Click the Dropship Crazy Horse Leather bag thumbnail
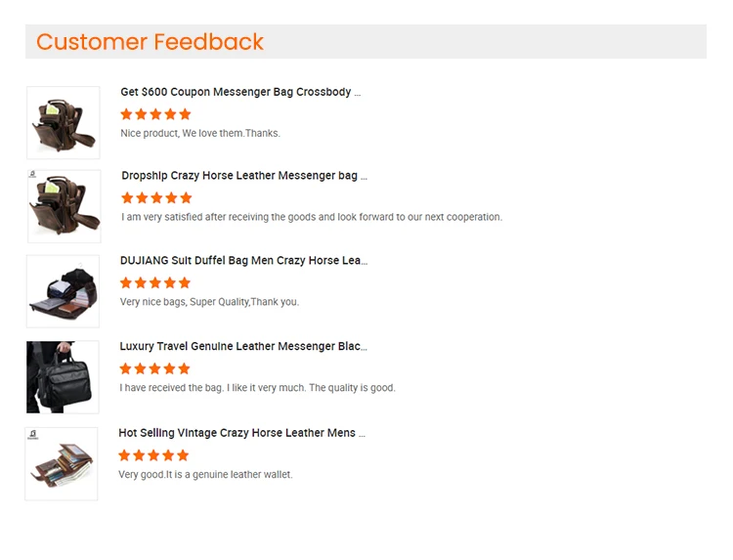Viewport: 733px width, 560px height. 64,206
